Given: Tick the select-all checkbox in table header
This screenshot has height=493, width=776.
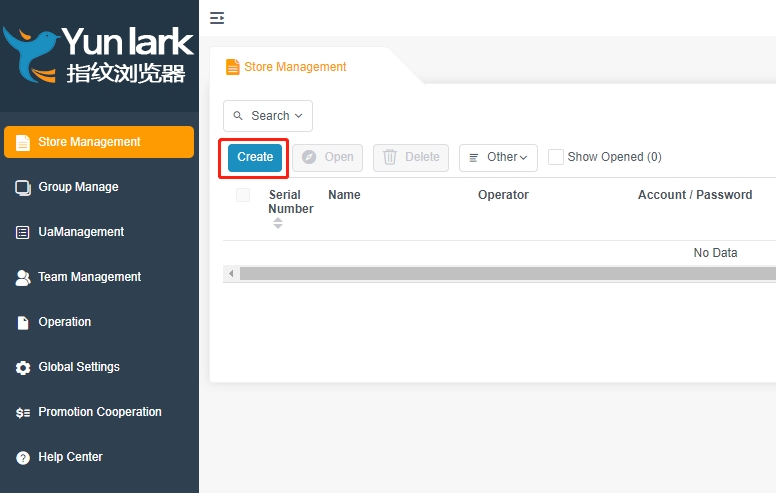Looking at the screenshot, I should 243,195.
